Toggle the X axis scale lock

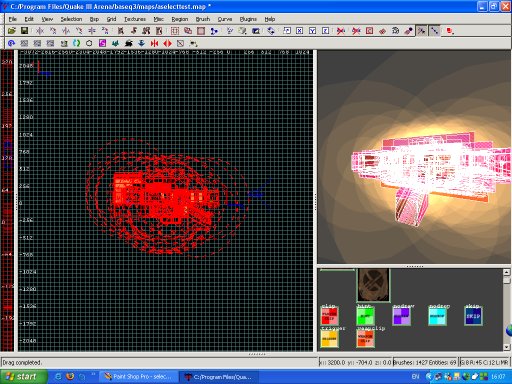300,31
